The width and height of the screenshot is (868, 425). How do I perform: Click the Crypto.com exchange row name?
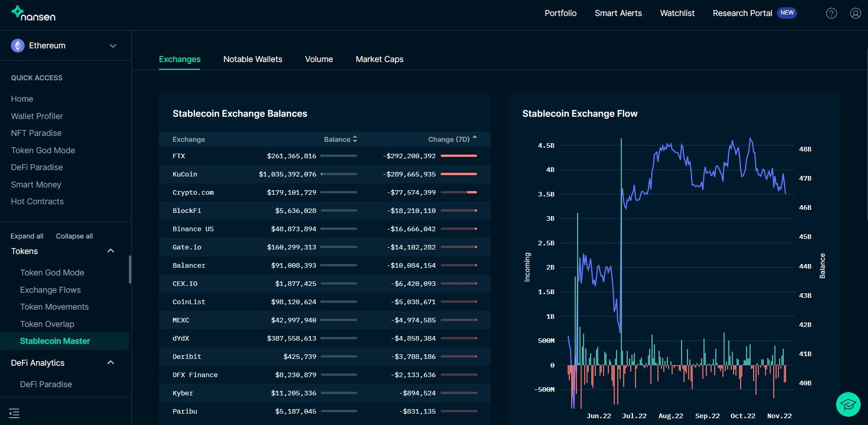193,192
